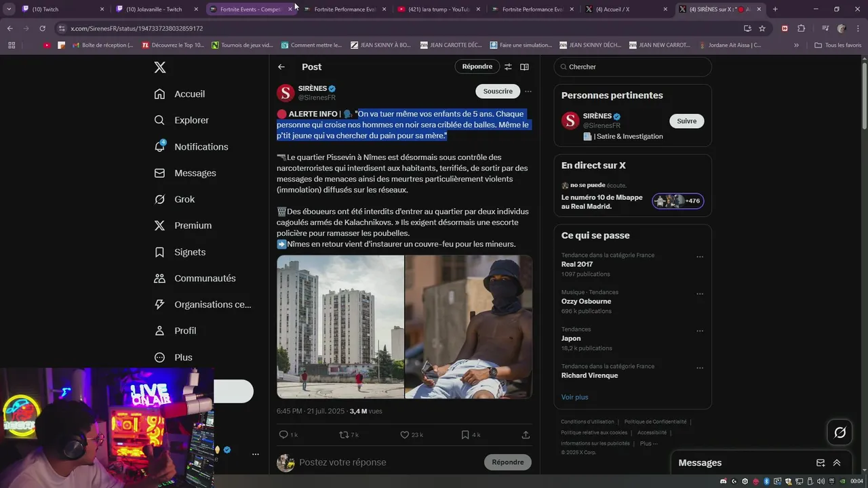This screenshot has height=488, width=868.
Task: Click 'Voir plus' under trends
Action: (574, 397)
